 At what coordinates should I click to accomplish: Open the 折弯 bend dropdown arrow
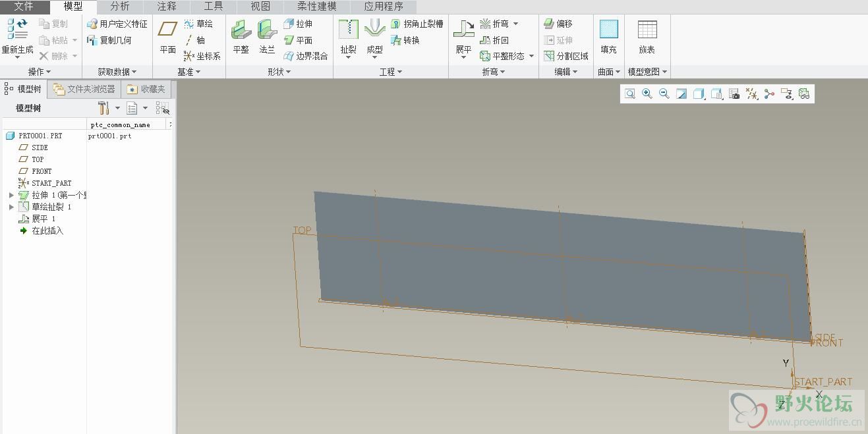(515, 24)
